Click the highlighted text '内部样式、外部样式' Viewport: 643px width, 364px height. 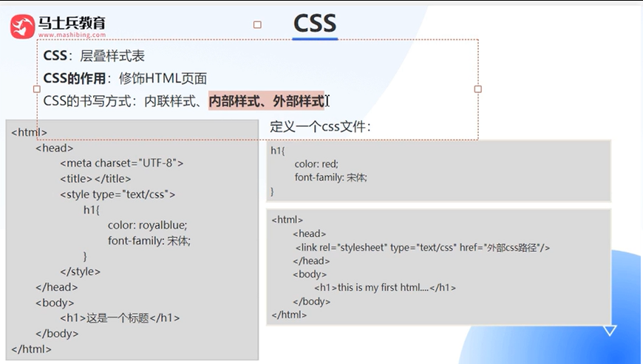click(x=267, y=100)
